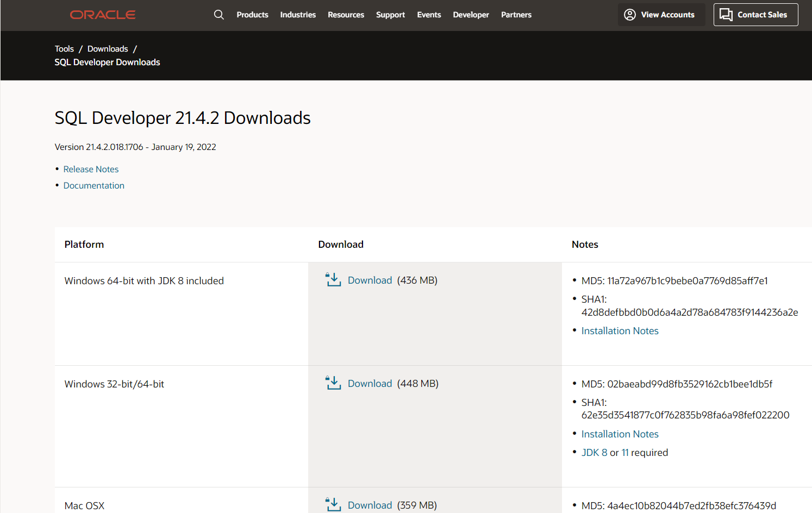
Task: Click the Download link for Mac OSX
Action: pos(370,505)
